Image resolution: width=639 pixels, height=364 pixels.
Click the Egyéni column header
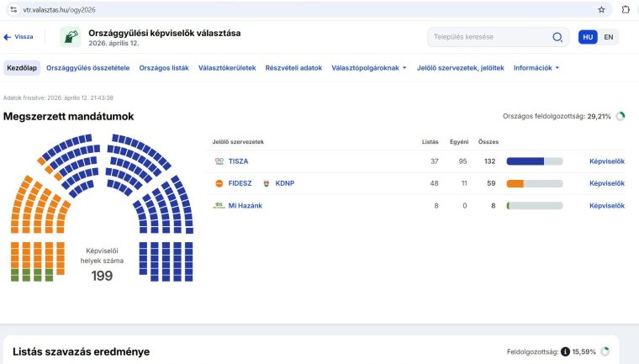[x=459, y=142]
